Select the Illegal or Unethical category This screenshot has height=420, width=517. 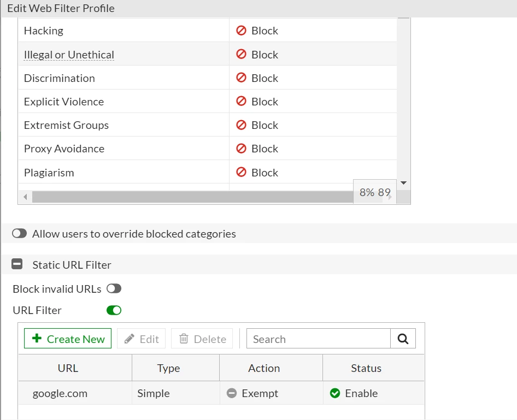click(207, 54)
